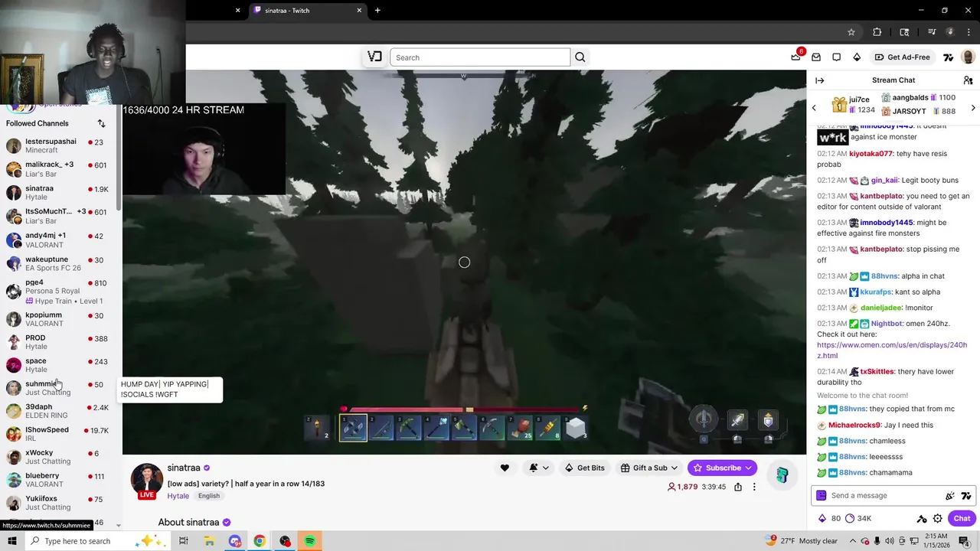Bookmark this tab with the star icon
The image size is (980, 551).
tap(851, 32)
